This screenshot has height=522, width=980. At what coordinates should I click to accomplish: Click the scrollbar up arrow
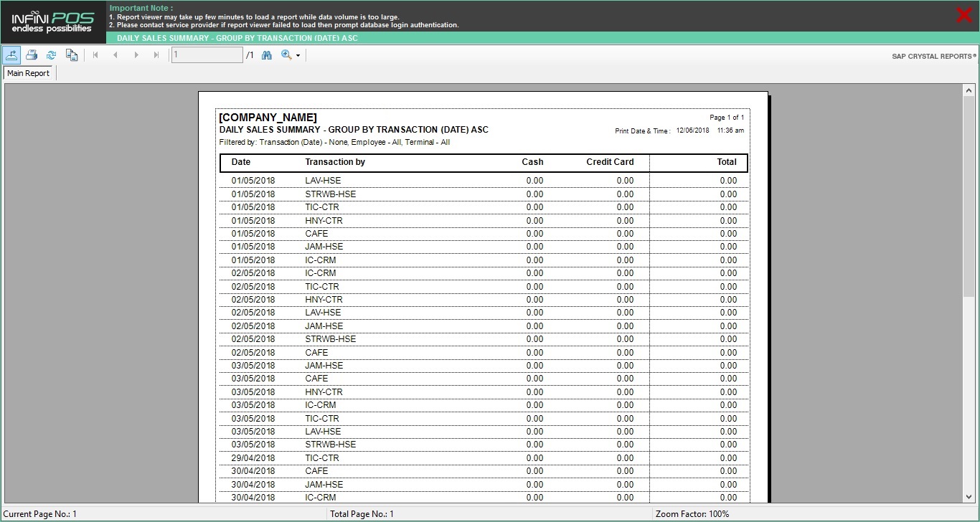pyautogui.click(x=969, y=90)
